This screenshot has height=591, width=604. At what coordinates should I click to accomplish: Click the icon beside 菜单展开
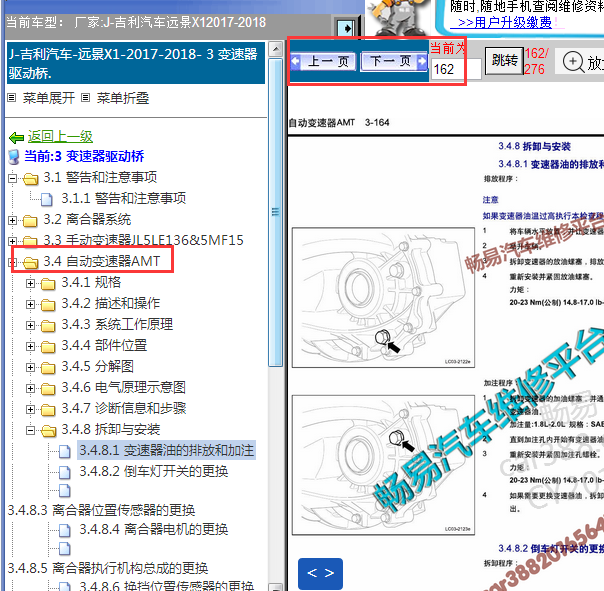[x=12, y=98]
